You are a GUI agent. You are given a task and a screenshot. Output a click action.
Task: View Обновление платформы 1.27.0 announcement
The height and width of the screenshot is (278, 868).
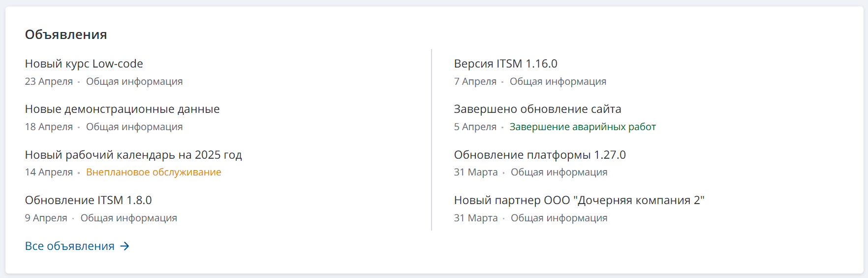540,155
